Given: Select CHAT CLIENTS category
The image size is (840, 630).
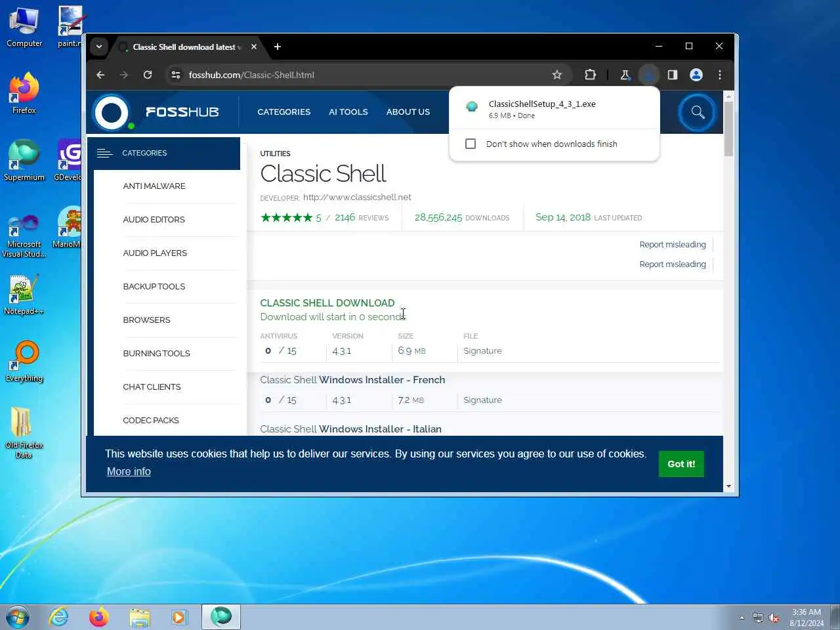Looking at the screenshot, I should coord(152,387).
